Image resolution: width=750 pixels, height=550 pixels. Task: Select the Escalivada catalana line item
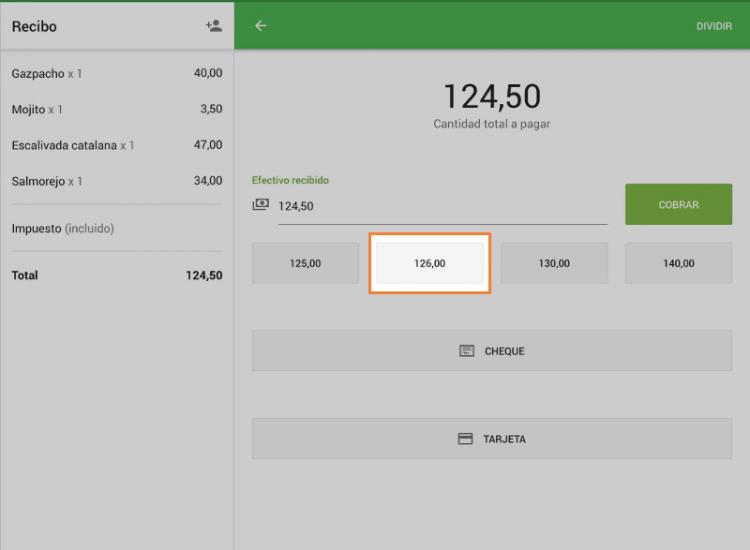[117, 145]
